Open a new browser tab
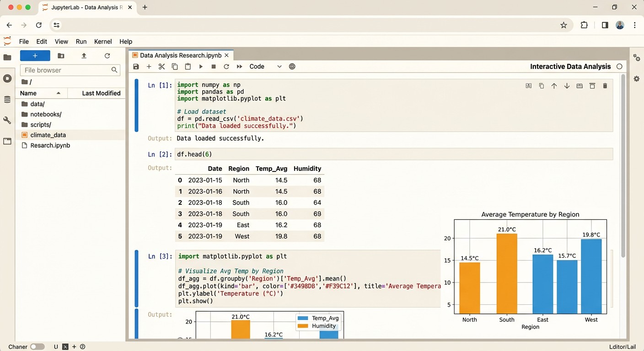The height and width of the screenshot is (351, 644). (x=145, y=7)
